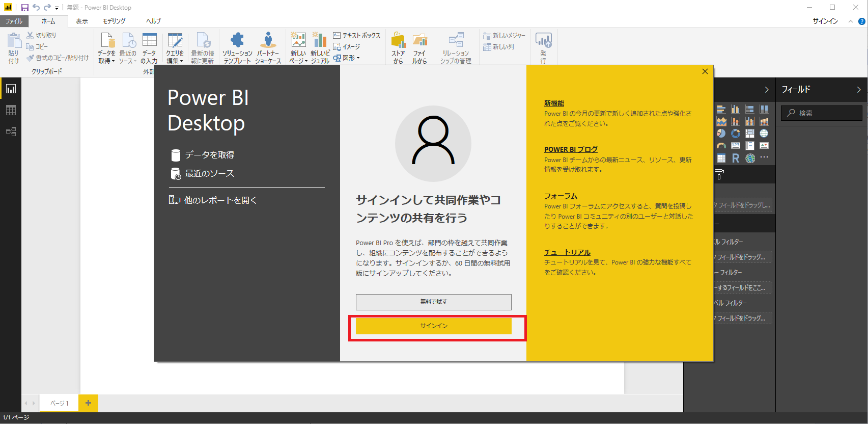The height and width of the screenshot is (424, 868).
Task: Select the treemap visual
Action: point(750,134)
